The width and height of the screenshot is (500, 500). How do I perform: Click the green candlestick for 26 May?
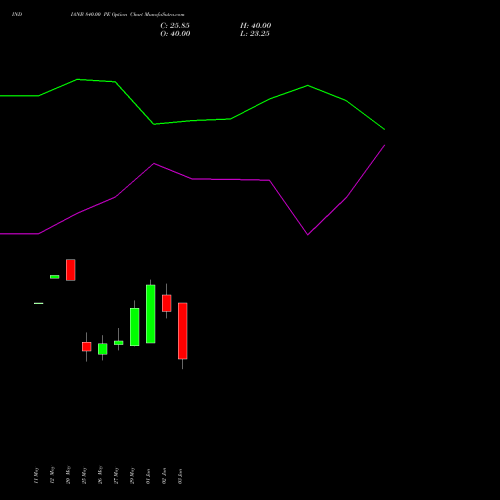[103, 349]
